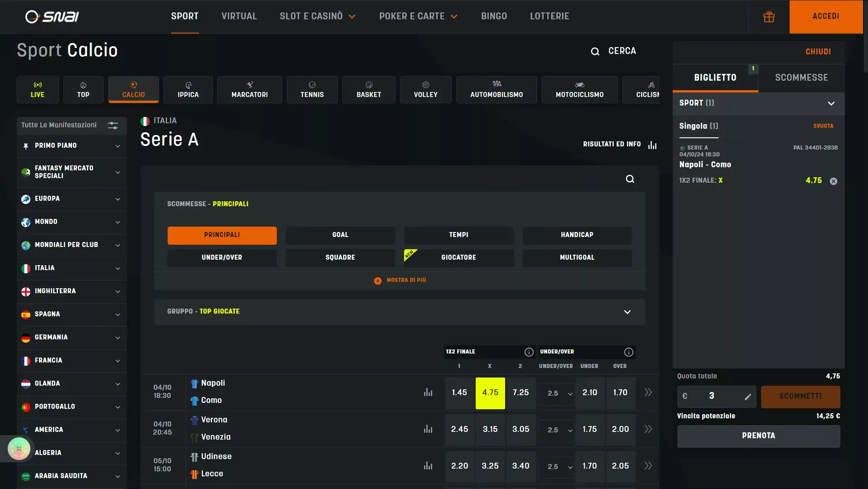
Task: Click the SCOMMETTI button
Action: click(800, 396)
